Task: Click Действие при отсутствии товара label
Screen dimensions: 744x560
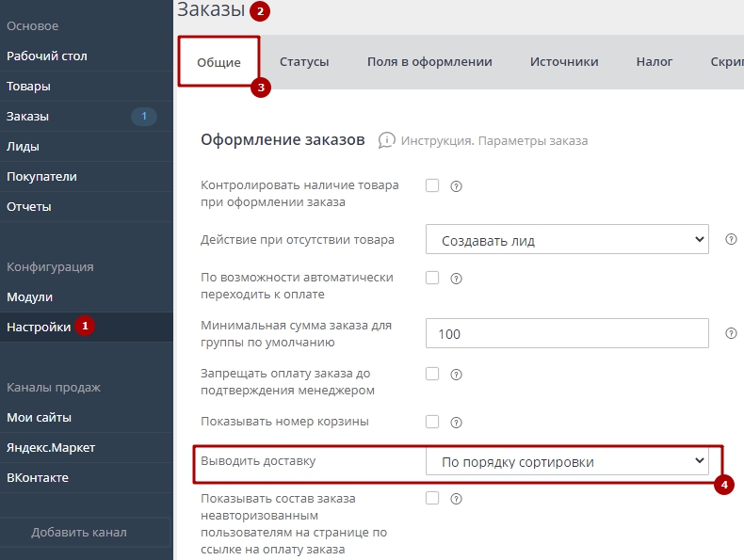Action: point(298,239)
